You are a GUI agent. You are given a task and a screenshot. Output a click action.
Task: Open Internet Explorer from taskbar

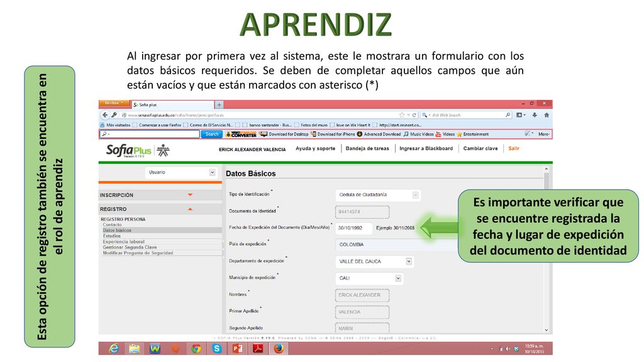click(114, 348)
